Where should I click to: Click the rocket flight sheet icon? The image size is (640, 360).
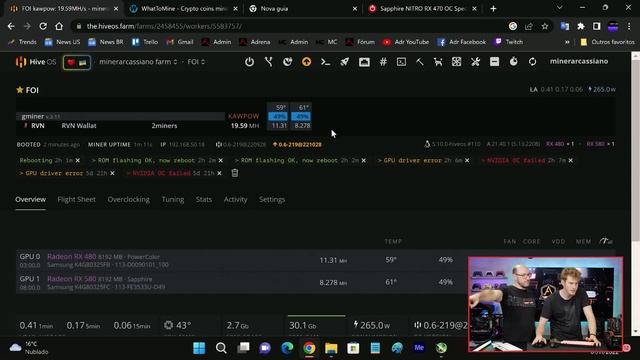[x=345, y=62]
